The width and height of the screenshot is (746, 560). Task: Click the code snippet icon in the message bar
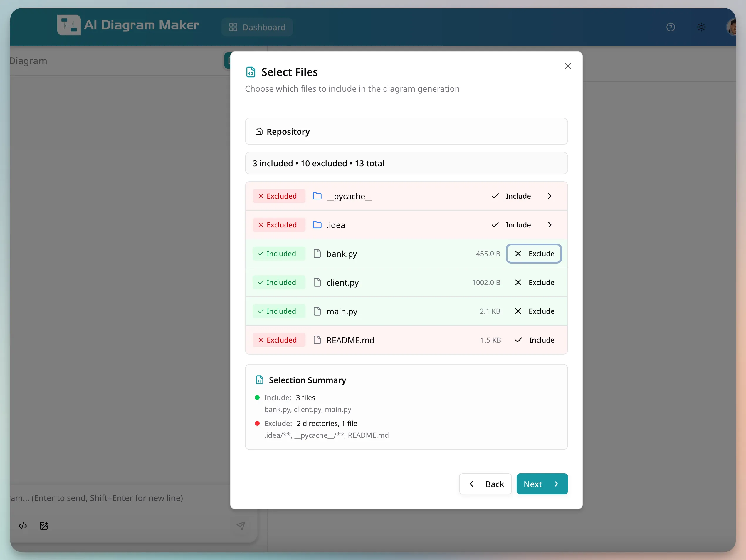pos(22,526)
